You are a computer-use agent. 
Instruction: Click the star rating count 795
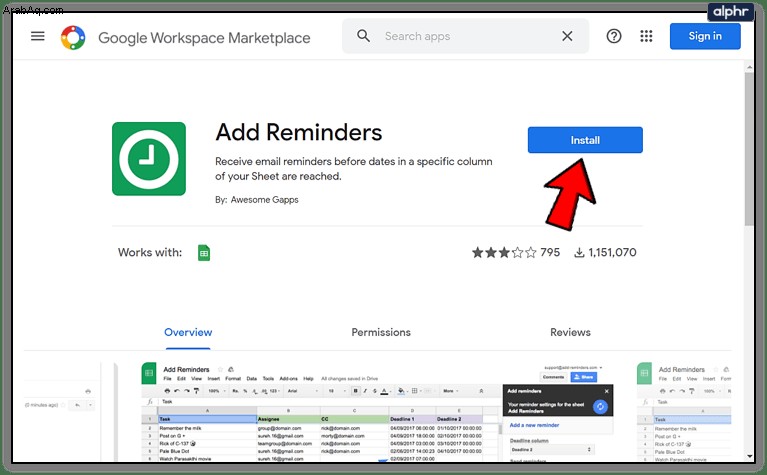pyautogui.click(x=550, y=252)
